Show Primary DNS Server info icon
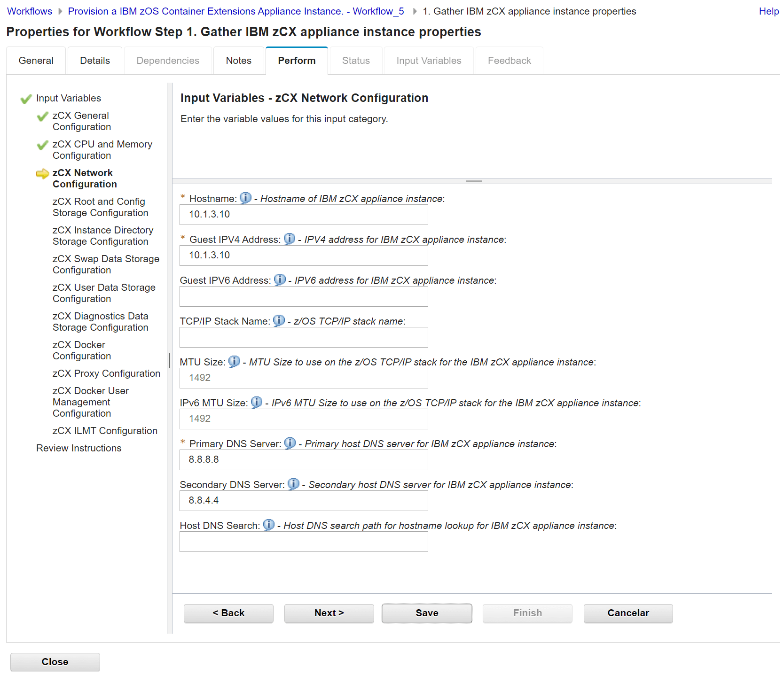Screen dimensions: 784x675 (x=290, y=443)
